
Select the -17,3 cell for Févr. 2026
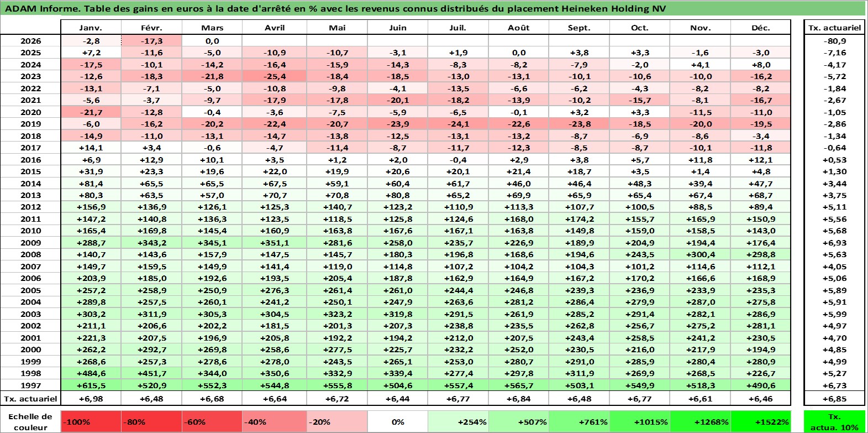pos(151,41)
